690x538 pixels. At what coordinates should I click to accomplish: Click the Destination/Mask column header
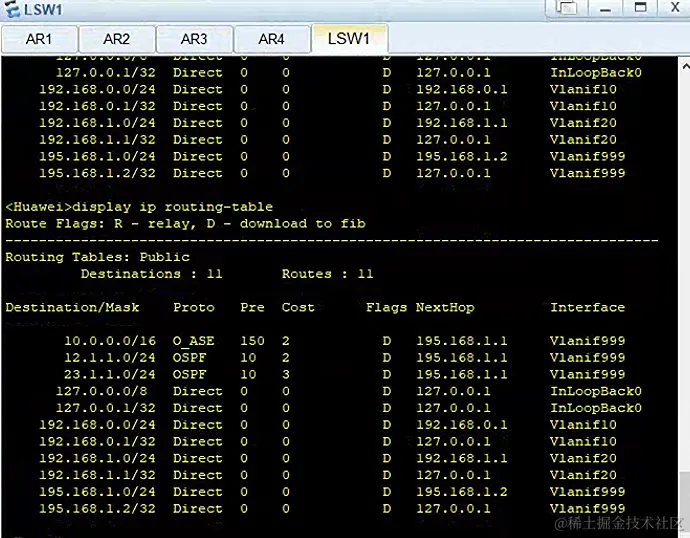[73, 307]
